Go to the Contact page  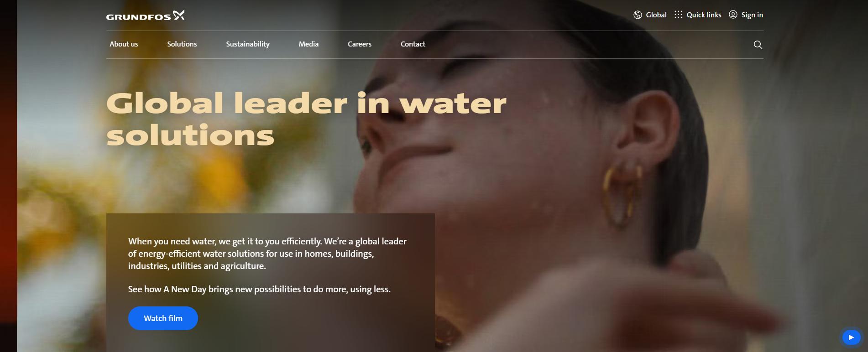(x=413, y=44)
